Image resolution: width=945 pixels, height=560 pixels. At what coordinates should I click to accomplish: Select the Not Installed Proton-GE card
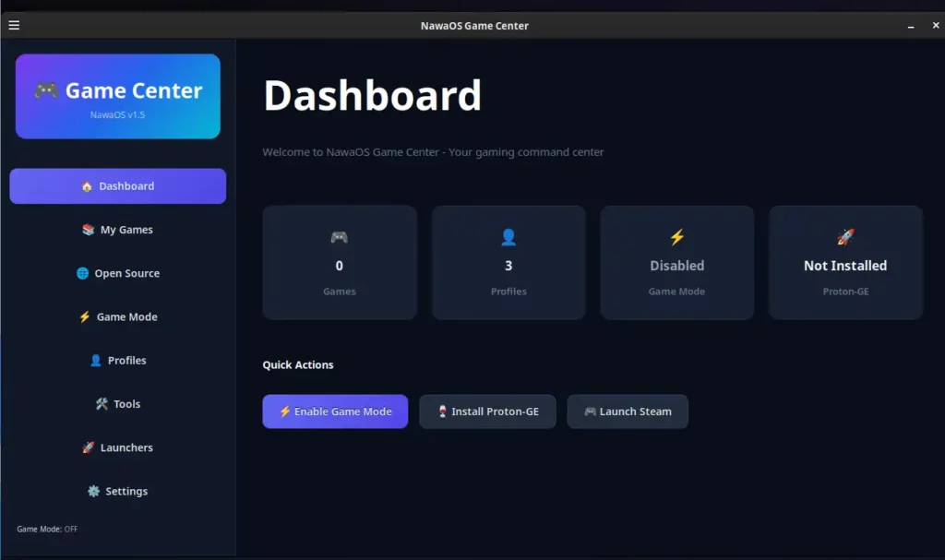[845, 263]
